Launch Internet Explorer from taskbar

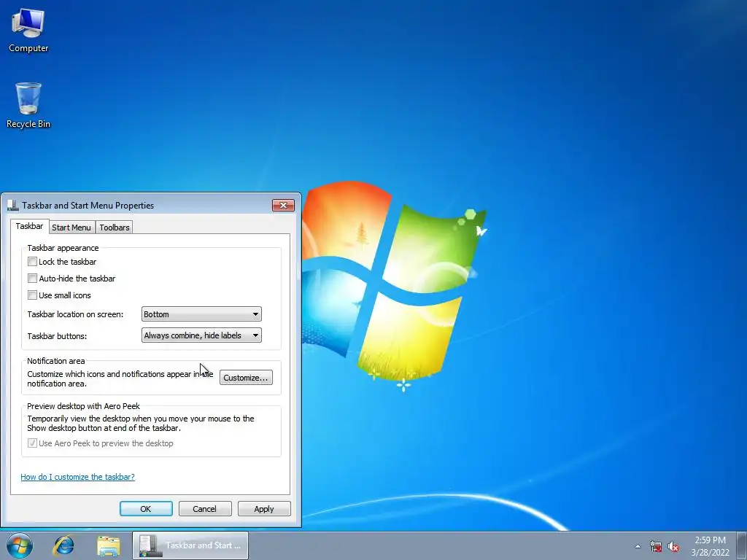click(x=64, y=545)
